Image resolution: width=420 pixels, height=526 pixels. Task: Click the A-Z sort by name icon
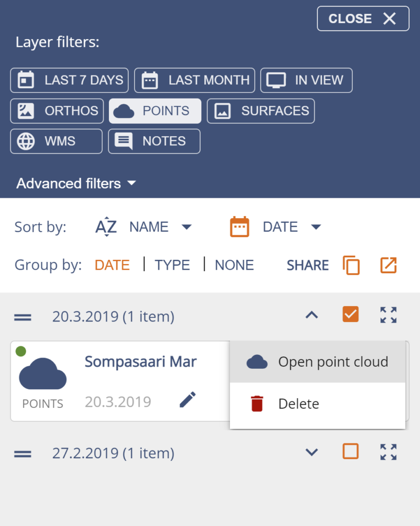pyautogui.click(x=106, y=227)
